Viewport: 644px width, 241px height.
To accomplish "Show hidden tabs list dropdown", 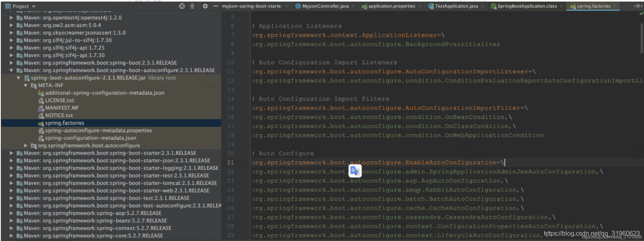I will tap(638, 6).
